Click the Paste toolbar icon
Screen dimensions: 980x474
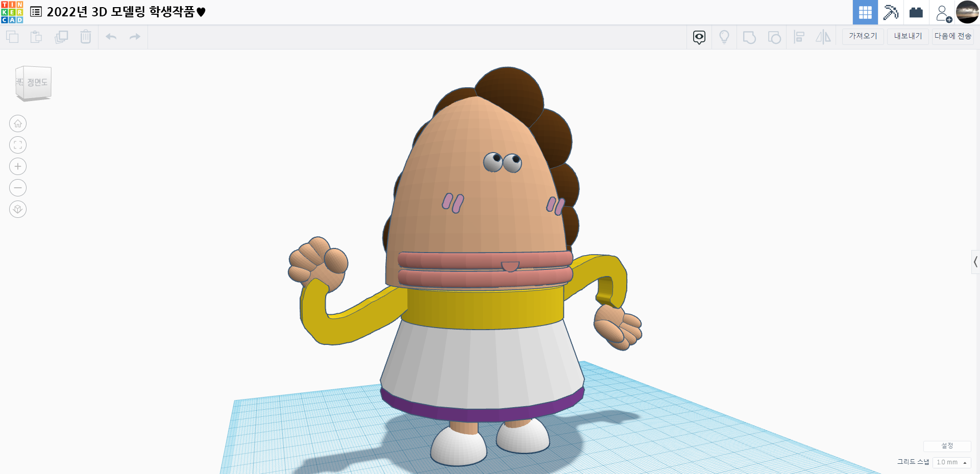pos(36,37)
